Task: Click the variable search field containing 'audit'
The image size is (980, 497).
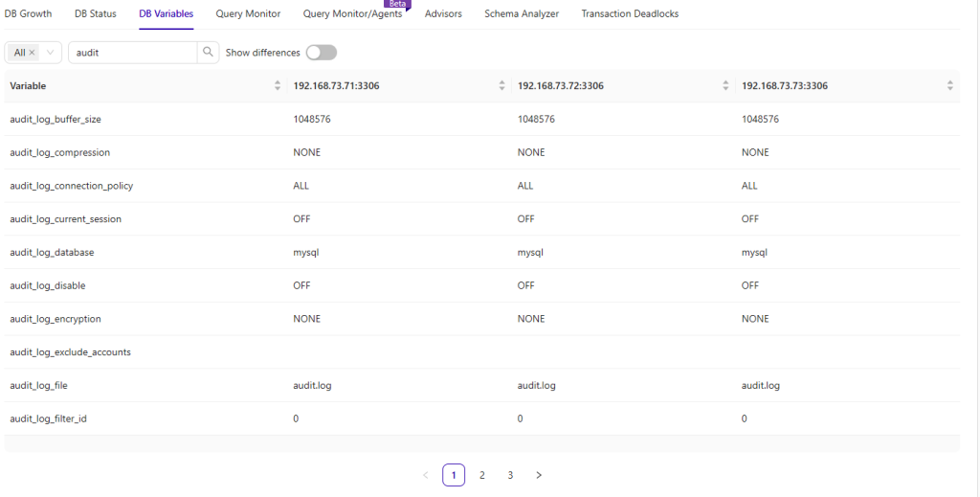Action: (132, 53)
